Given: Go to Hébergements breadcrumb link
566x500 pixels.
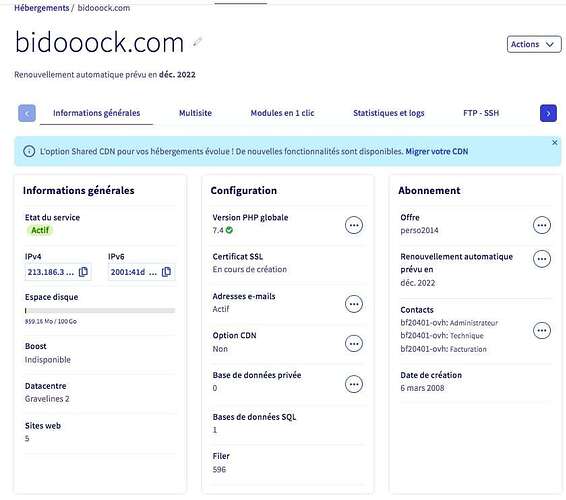Looking at the screenshot, I should click(x=42, y=8).
